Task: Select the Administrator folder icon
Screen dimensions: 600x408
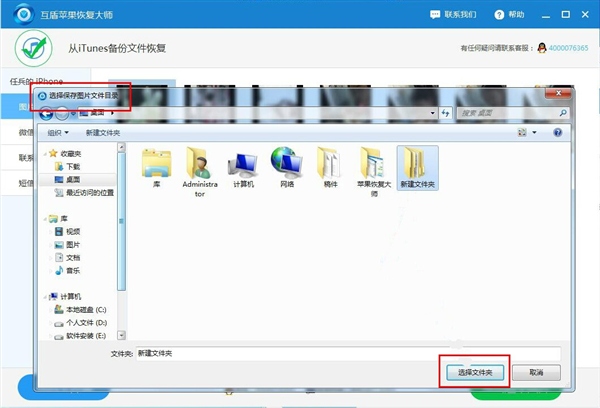Action: (x=200, y=172)
